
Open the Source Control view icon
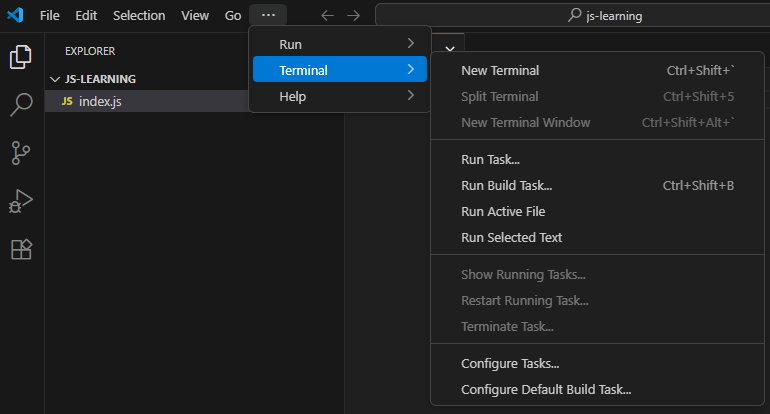click(x=21, y=153)
